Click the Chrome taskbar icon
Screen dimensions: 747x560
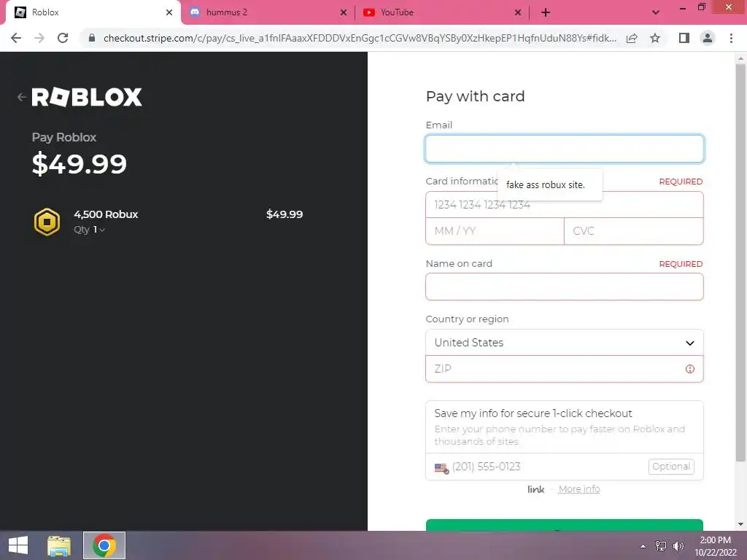104,545
